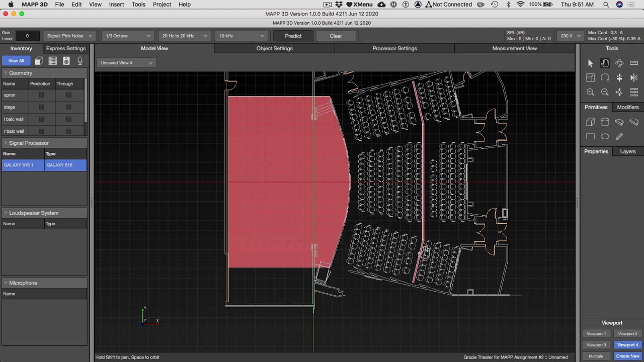This screenshot has height=362, width=644.
Task: Click the Clear button
Action: (336, 36)
